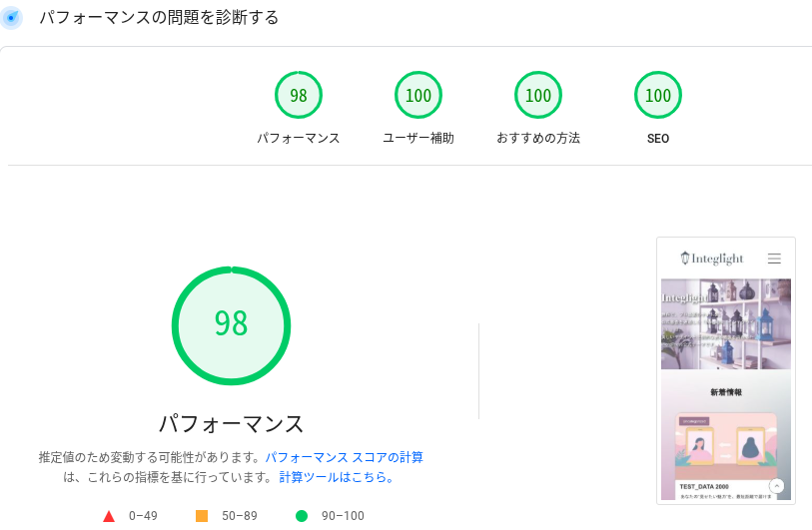Click the red triangle 0–49 legend

click(x=109, y=516)
